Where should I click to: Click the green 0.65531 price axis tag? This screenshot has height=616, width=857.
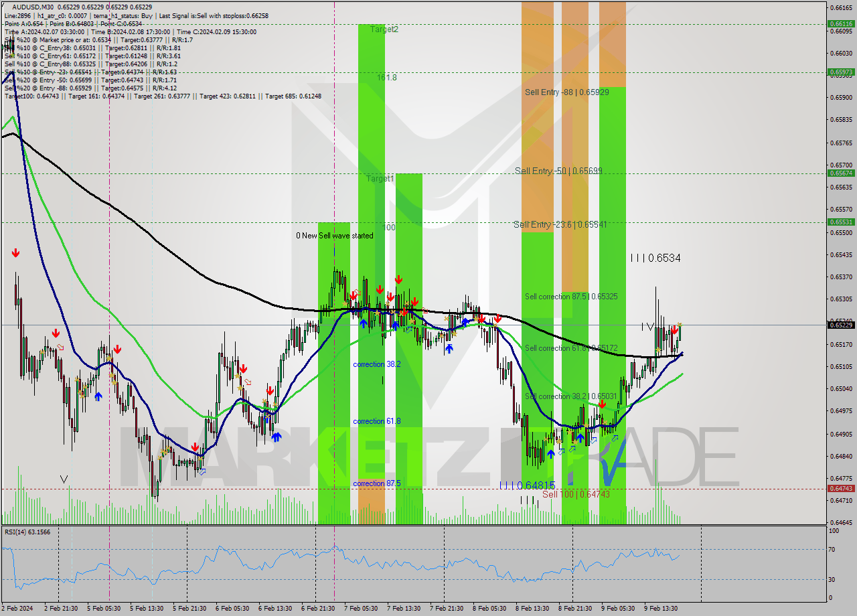[x=841, y=222]
